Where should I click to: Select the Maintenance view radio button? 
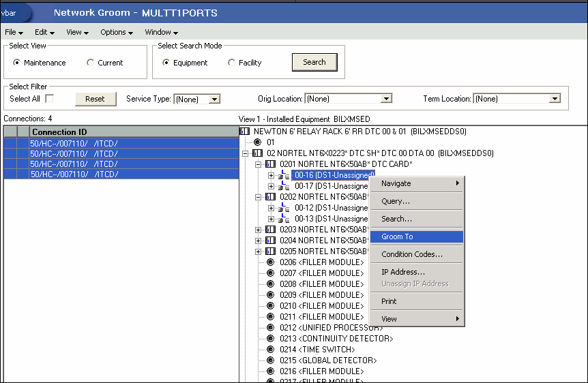[x=16, y=63]
